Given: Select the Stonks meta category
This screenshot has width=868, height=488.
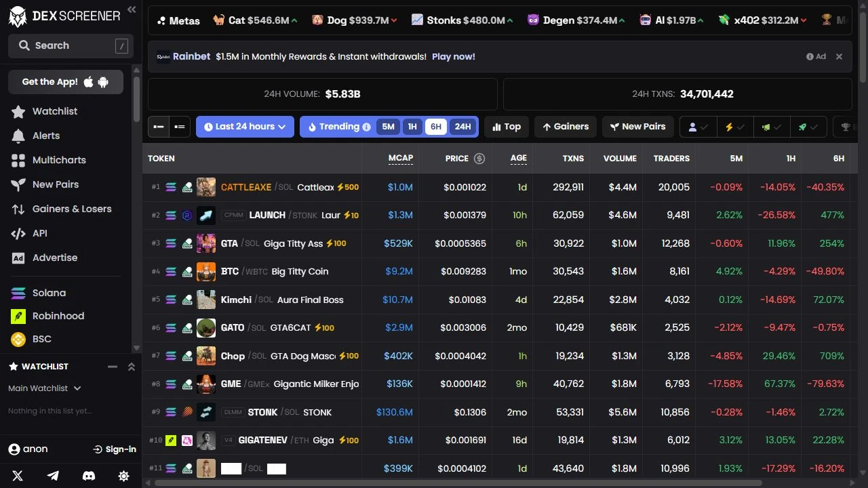Looking at the screenshot, I should 462,20.
